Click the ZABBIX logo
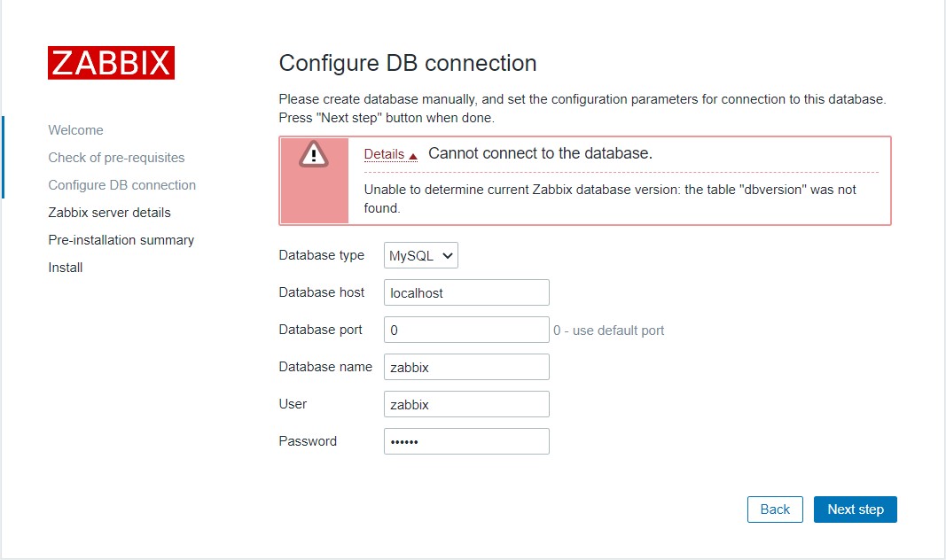This screenshot has width=946, height=560. tap(111, 63)
